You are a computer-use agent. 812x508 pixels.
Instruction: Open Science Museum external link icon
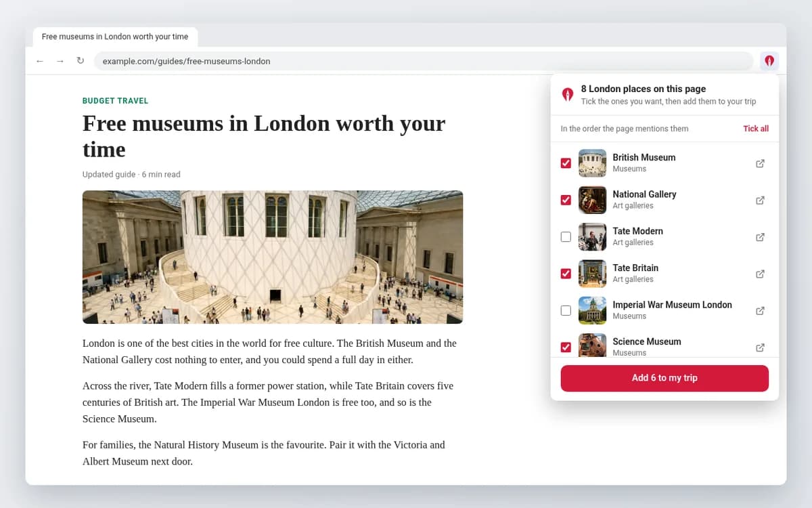(760, 347)
